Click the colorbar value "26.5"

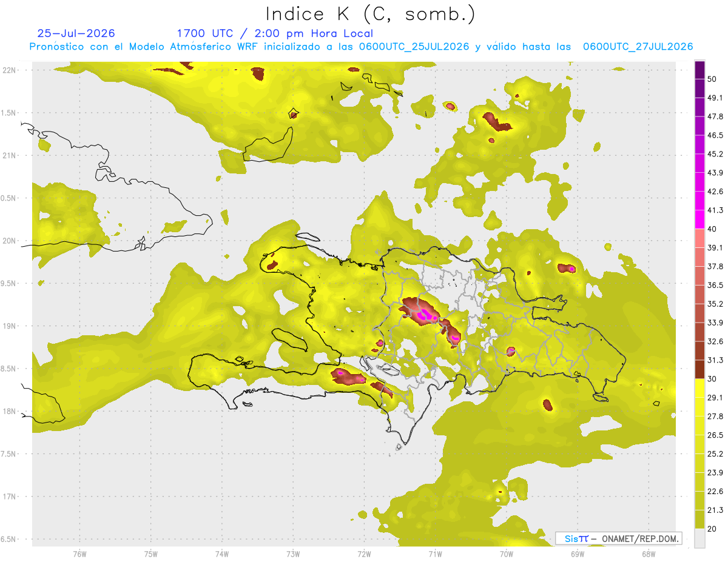coord(715,435)
